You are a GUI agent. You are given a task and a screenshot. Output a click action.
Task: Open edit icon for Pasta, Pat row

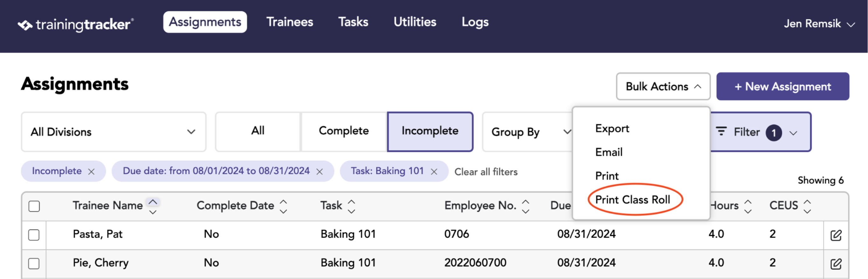point(836,235)
